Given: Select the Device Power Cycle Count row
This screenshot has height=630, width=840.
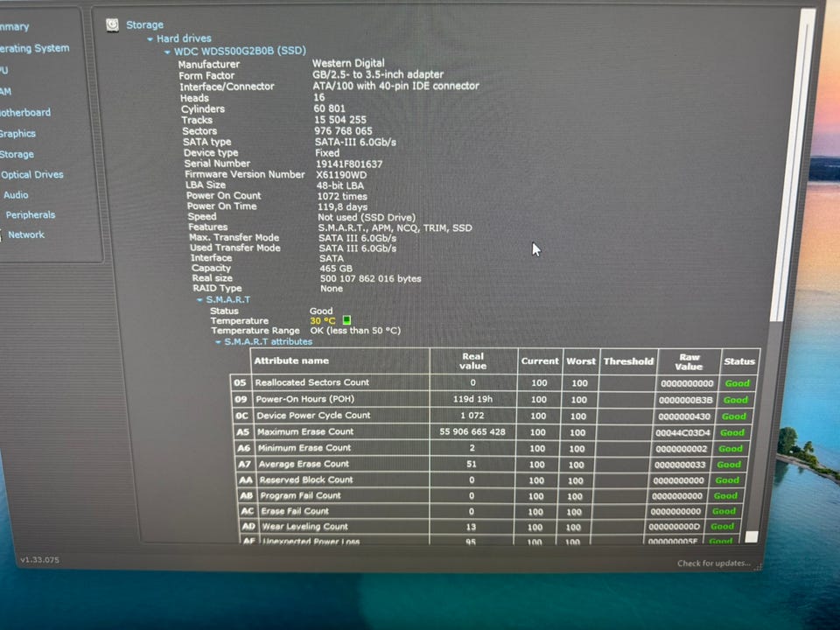Looking at the screenshot, I should pyautogui.click(x=493, y=416).
